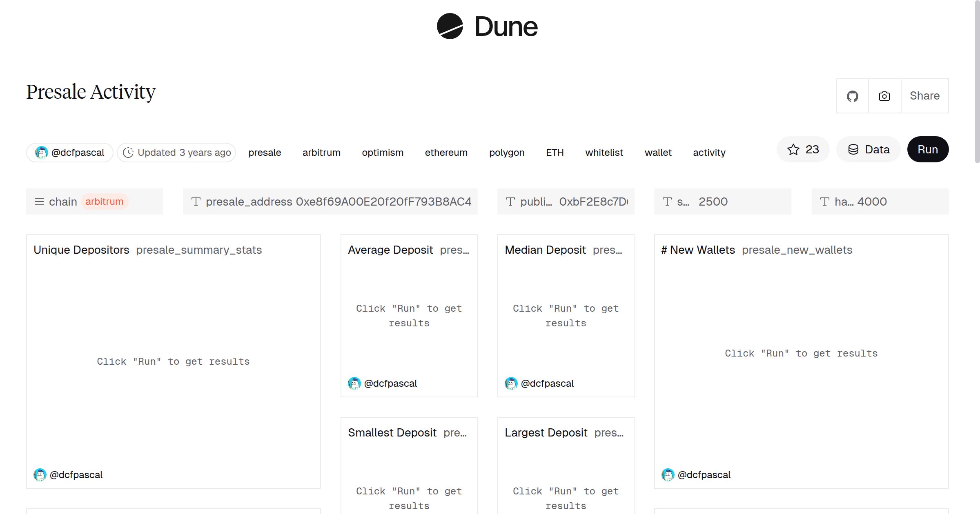Click the Share button
Viewport: 980px width, 514px height.
point(924,96)
